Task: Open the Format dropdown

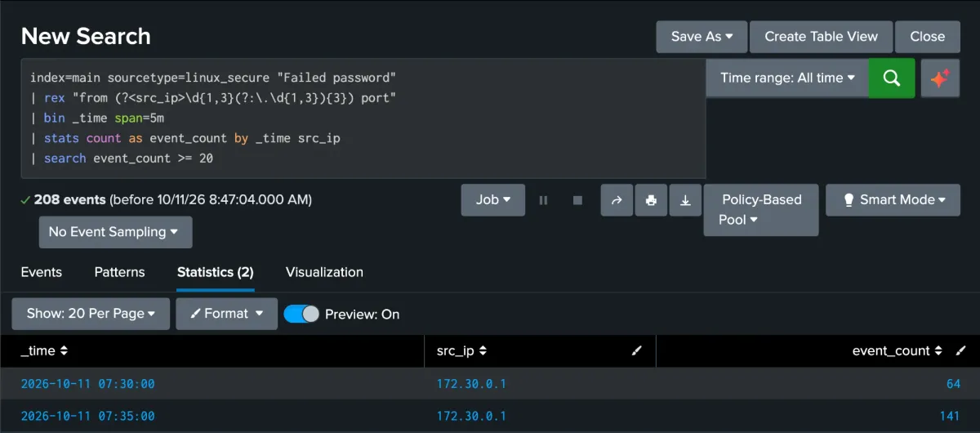Action: point(227,314)
